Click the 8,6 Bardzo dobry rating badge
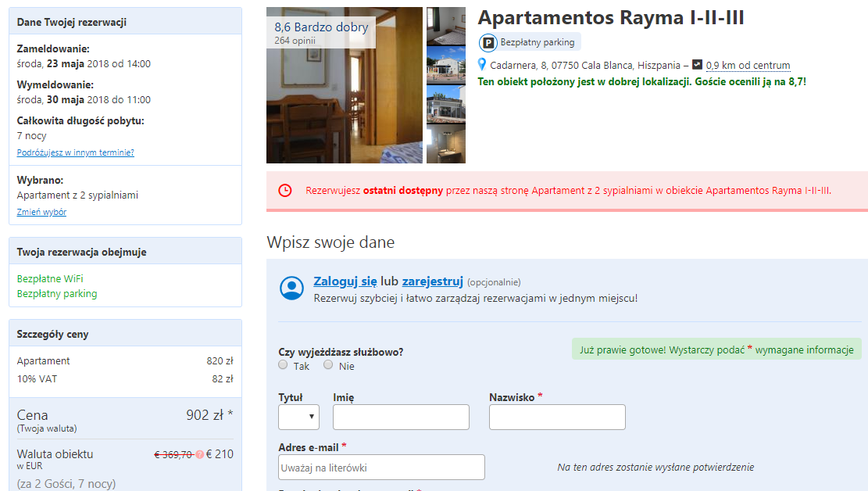This screenshot has width=868, height=491. coord(321,32)
